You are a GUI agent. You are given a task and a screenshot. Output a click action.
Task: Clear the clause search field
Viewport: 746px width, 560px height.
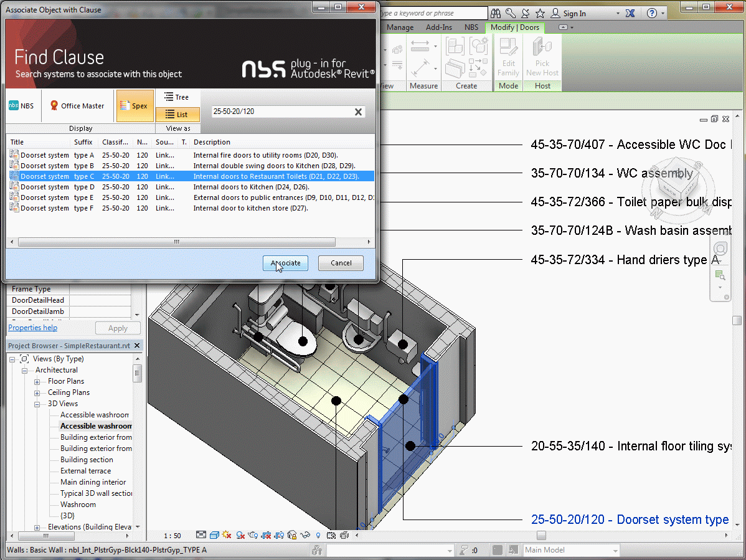(358, 112)
